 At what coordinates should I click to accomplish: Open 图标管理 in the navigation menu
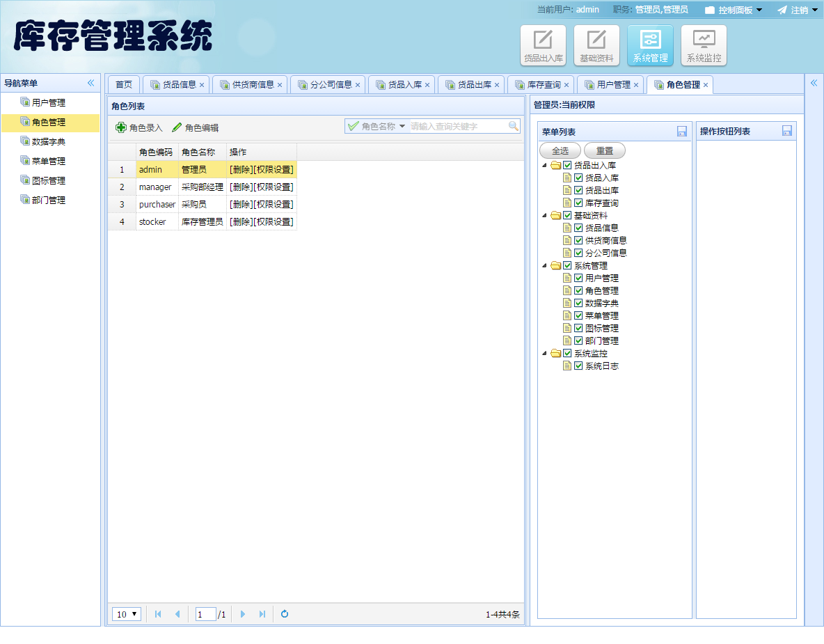tap(49, 180)
